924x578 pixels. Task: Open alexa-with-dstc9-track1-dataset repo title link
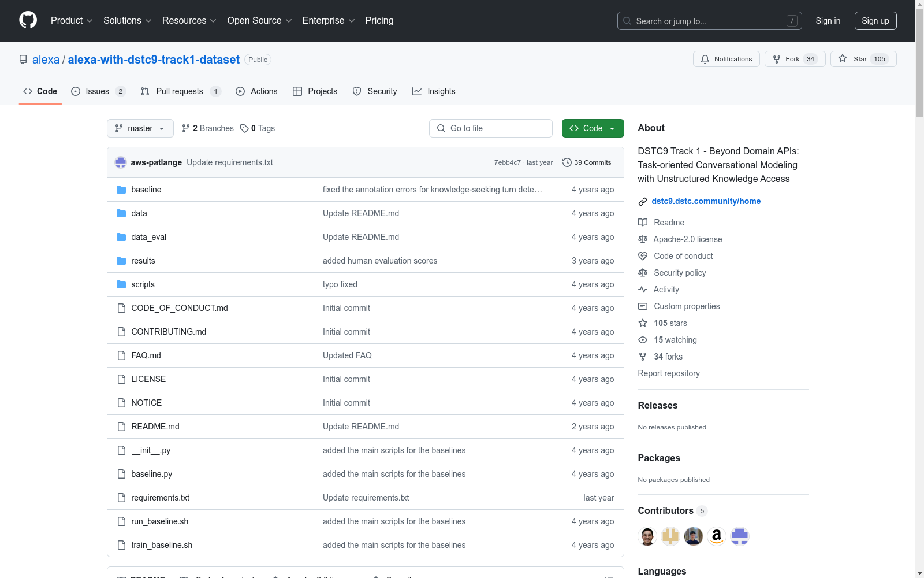pos(154,60)
